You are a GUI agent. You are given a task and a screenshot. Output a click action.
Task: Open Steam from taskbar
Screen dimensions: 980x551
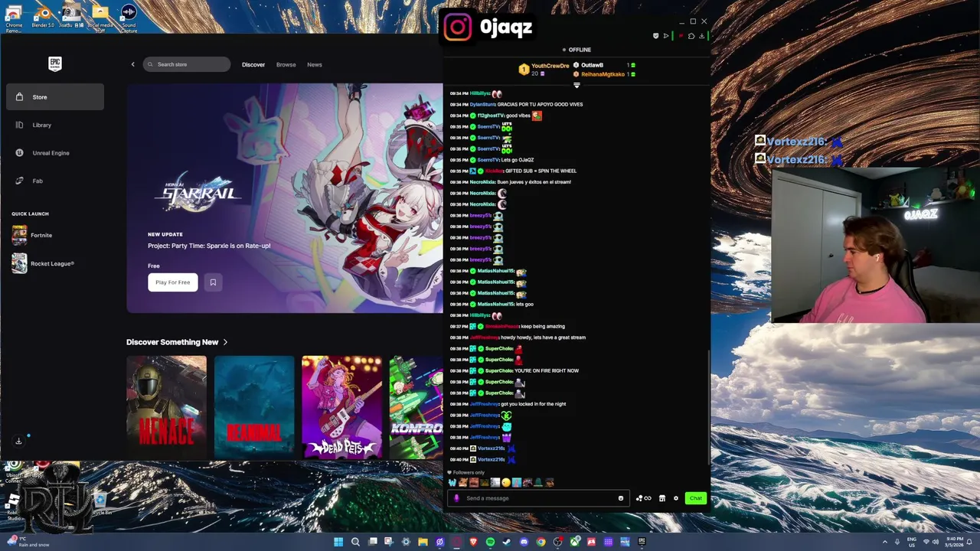tap(506, 542)
